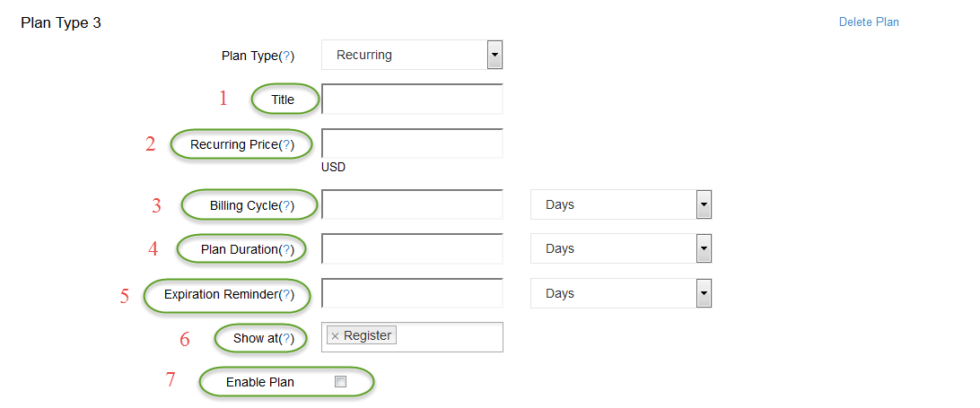Expand the Billing Cycle Days unit dropdown
Image resolution: width=980 pixels, height=408 pixels.
[621, 204]
